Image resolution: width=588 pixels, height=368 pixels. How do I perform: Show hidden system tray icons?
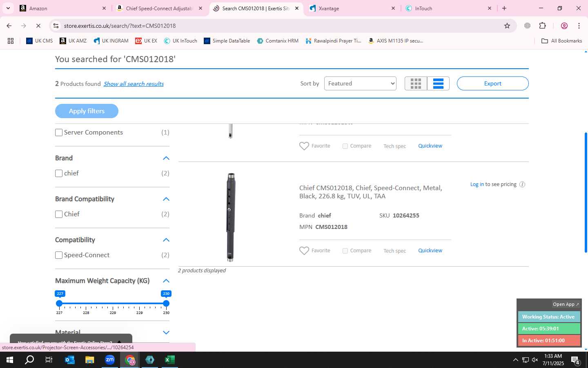click(515, 360)
